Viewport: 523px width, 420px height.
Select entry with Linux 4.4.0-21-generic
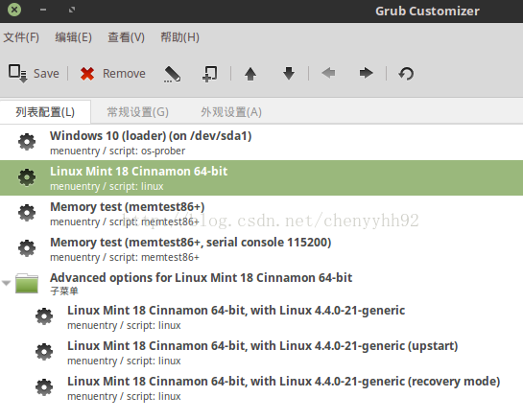261,317
